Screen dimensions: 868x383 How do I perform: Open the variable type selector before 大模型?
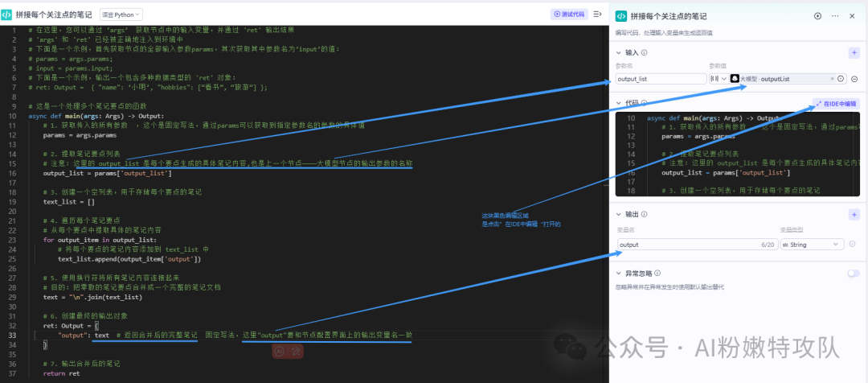click(718, 79)
